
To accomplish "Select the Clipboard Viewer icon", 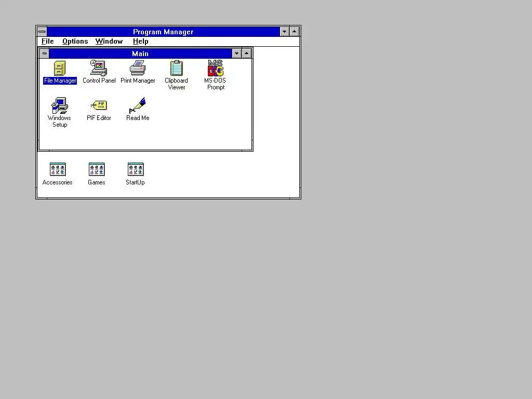I will tap(177, 68).
